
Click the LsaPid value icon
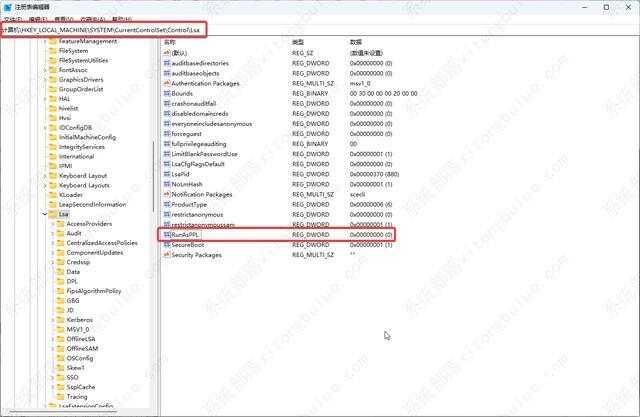point(167,174)
